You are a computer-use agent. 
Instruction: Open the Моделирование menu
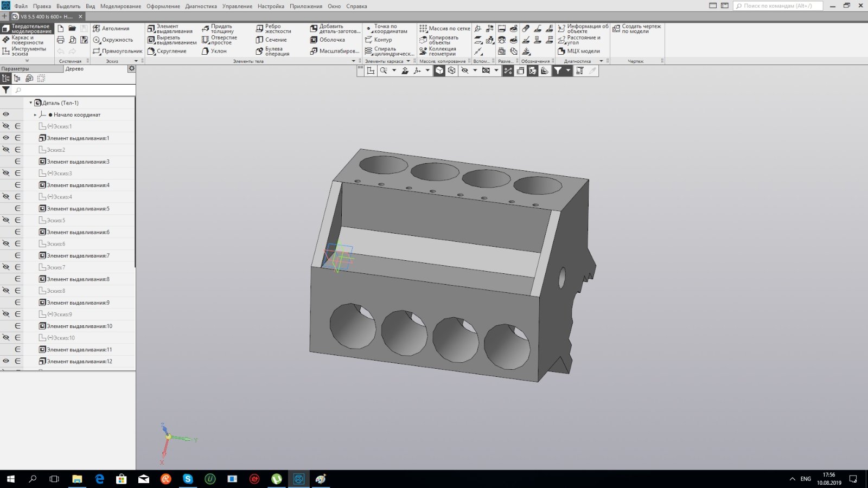click(120, 6)
